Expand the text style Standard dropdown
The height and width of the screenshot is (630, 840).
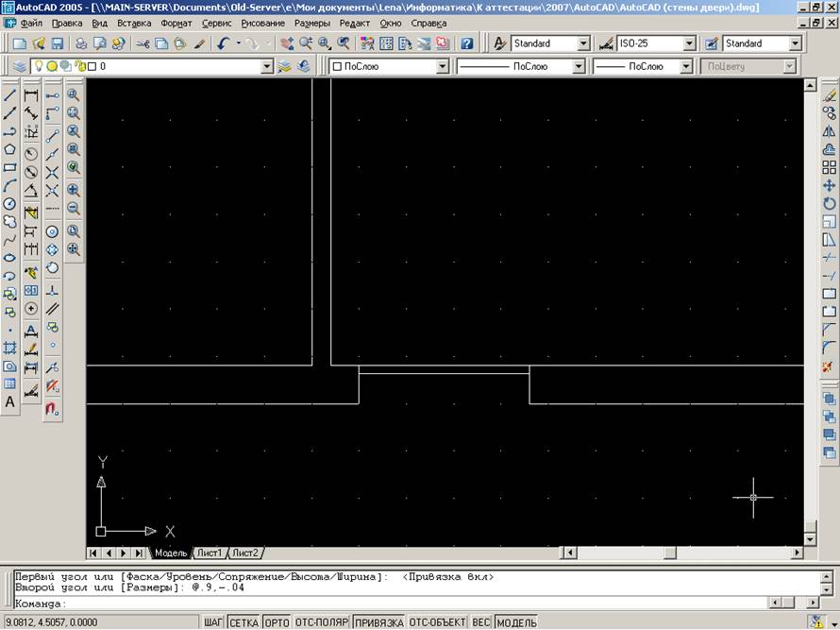[584, 43]
